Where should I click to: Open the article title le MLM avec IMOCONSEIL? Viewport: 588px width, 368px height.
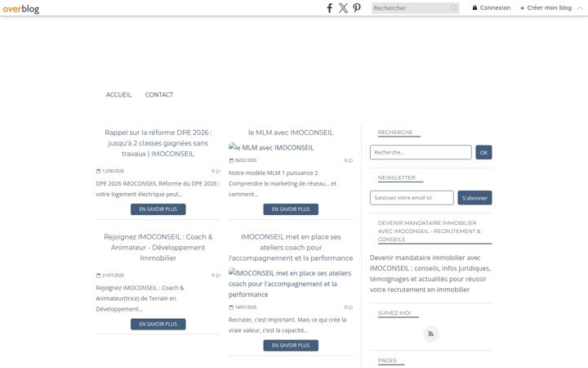click(291, 132)
